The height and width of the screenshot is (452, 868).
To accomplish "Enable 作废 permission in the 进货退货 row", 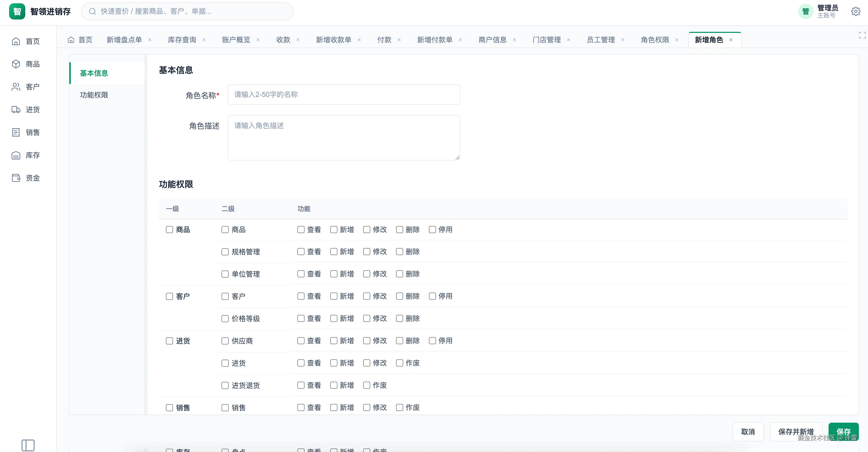I will click(x=367, y=385).
